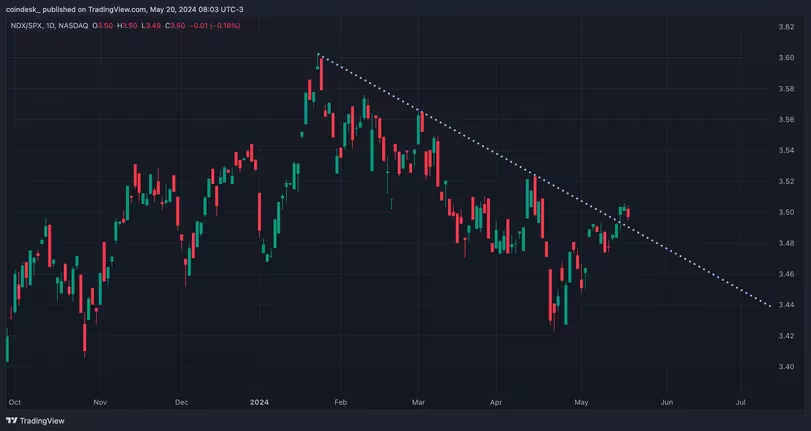Click the open value O3.50
Image resolution: width=811 pixels, height=431 pixels.
(x=102, y=26)
